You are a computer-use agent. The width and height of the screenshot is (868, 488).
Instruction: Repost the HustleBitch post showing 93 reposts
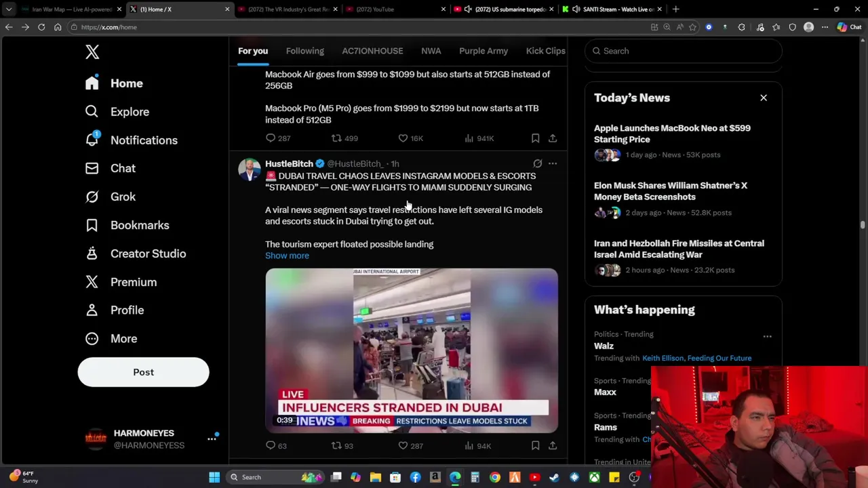tap(342, 445)
